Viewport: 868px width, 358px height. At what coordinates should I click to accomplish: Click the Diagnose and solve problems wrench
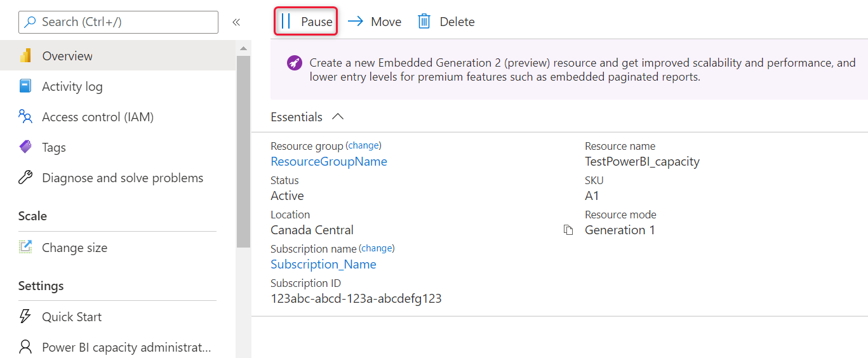coord(25,178)
